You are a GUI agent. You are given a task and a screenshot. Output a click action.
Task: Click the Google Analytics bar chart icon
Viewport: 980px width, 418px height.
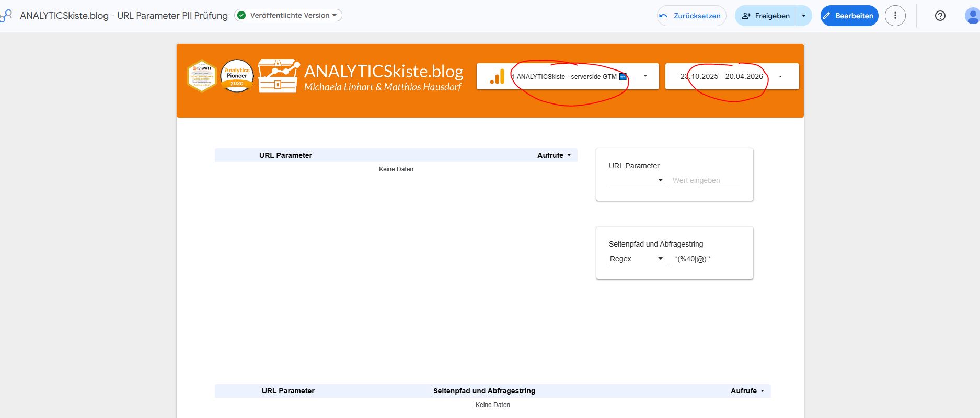pyautogui.click(x=497, y=76)
